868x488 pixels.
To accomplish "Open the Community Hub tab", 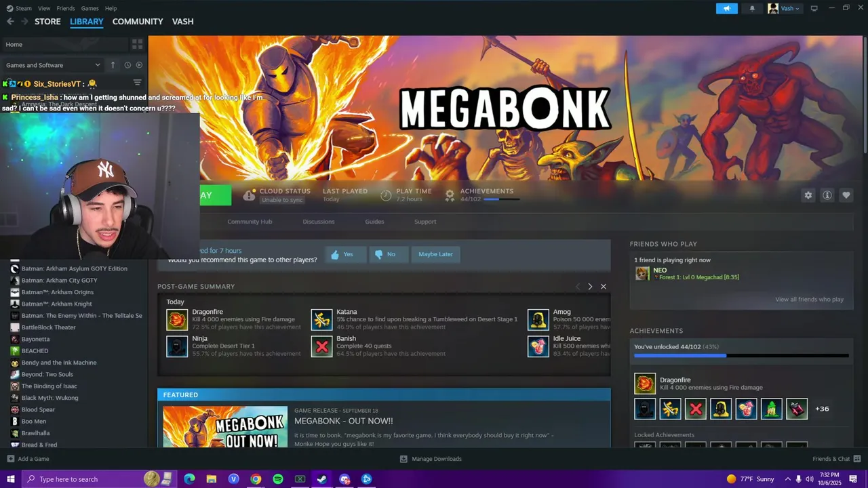I will [250, 222].
